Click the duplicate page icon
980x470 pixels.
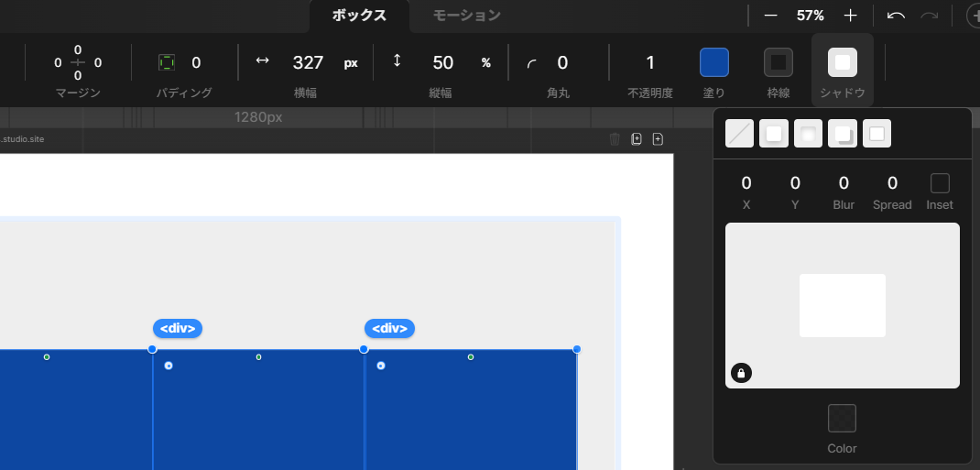[x=637, y=138]
